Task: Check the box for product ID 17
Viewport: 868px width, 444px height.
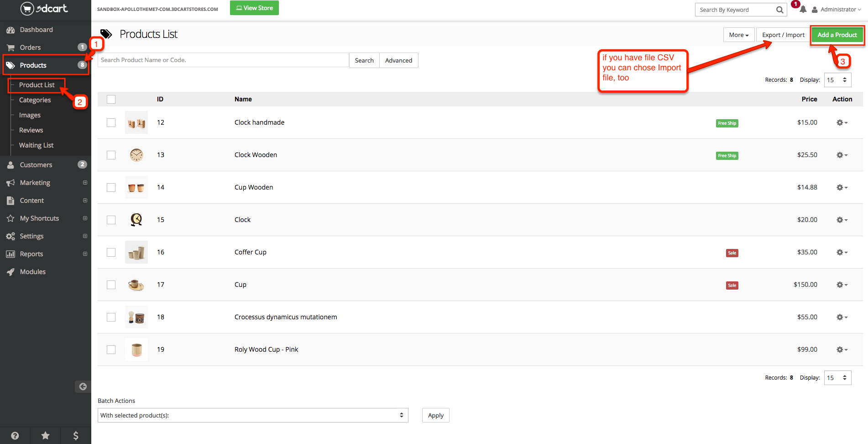Action: (x=111, y=285)
